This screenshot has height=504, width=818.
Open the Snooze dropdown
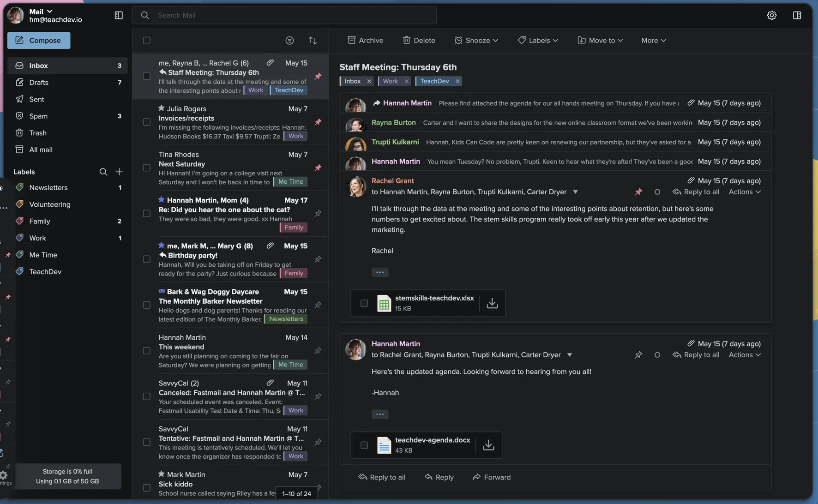[476, 40]
